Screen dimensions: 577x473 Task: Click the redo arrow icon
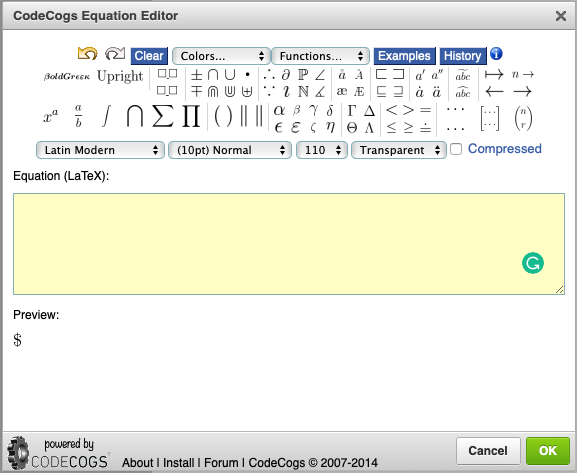tap(115, 54)
